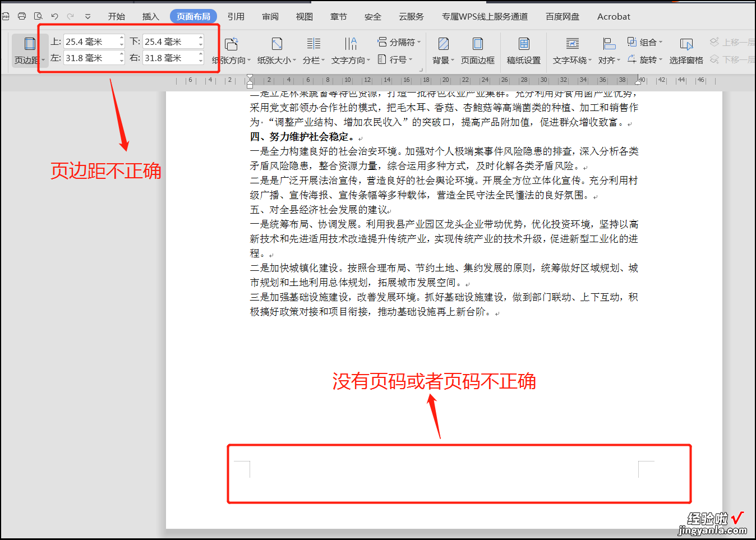
Task: Open the Acrobat tab
Action: pos(614,16)
